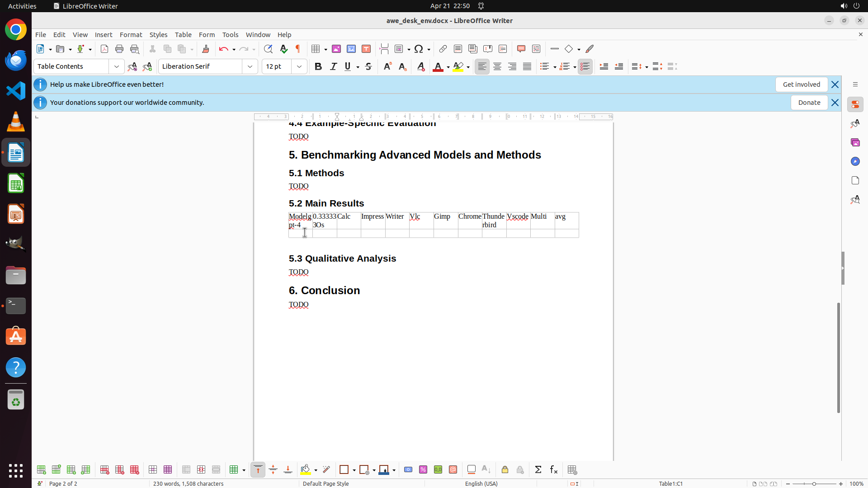Viewport: 868px width, 488px height.
Task: Open the font name dropdown list
Action: (250, 66)
